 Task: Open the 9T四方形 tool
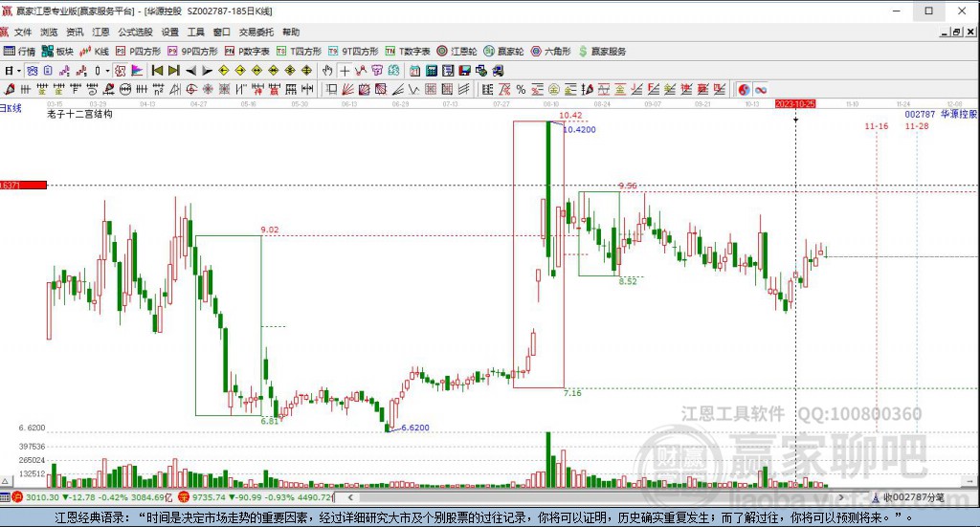coord(353,52)
